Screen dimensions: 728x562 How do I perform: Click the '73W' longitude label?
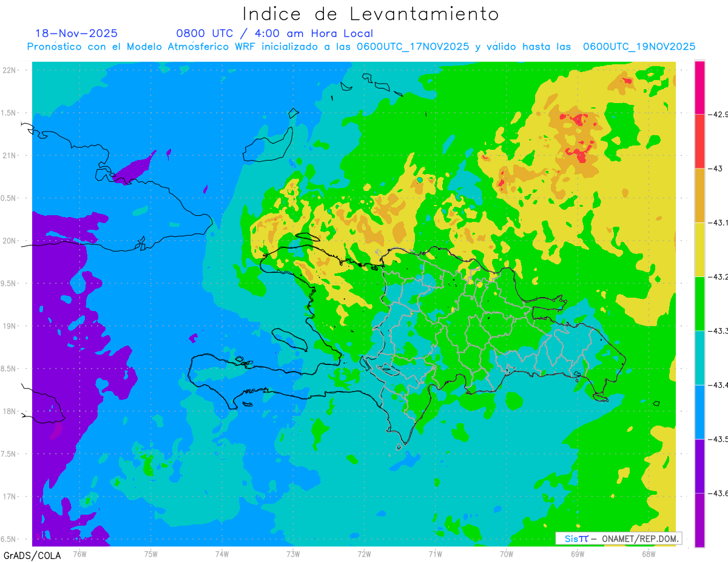[293, 554]
